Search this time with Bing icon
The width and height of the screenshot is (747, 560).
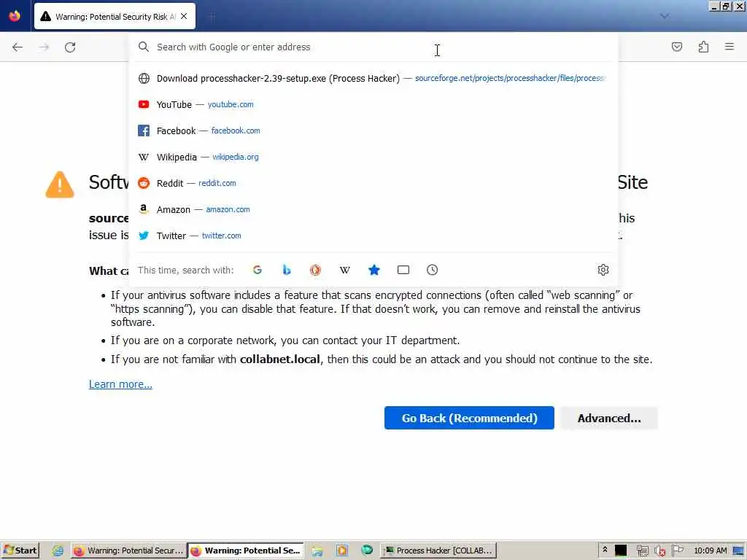(x=286, y=270)
